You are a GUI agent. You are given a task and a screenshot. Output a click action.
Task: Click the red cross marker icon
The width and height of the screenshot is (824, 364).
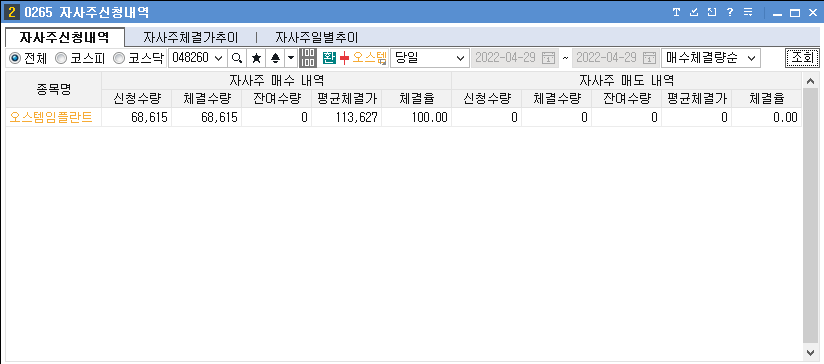coord(344,58)
